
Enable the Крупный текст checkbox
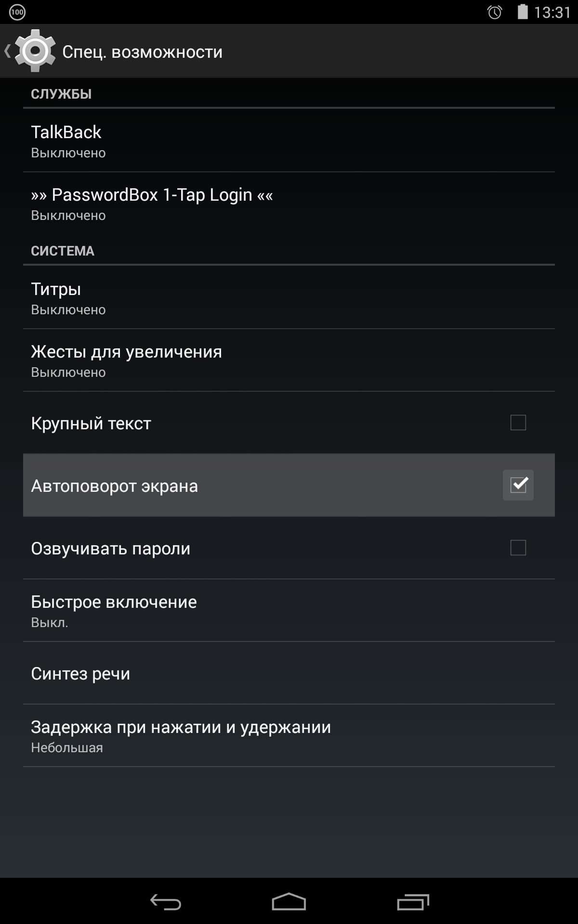pyautogui.click(x=518, y=423)
